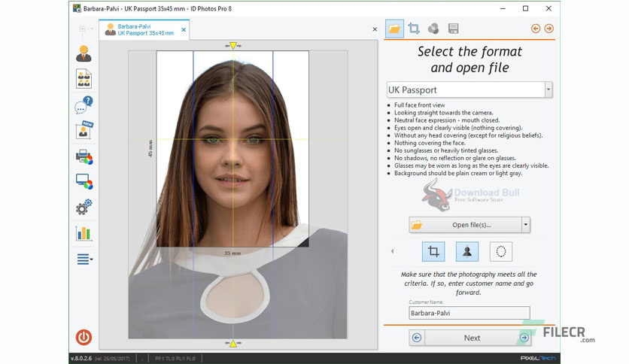Click the Customer Name input field
The height and width of the screenshot is (364, 629).
(469, 313)
